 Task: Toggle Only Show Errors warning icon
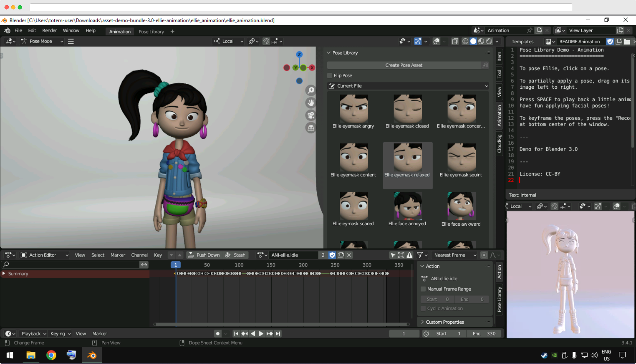tap(410, 255)
